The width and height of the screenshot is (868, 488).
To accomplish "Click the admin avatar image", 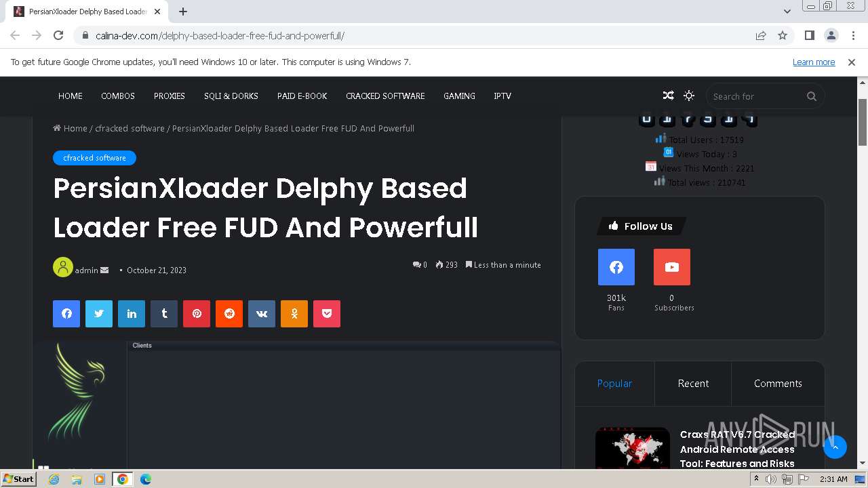I will point(63,267).
